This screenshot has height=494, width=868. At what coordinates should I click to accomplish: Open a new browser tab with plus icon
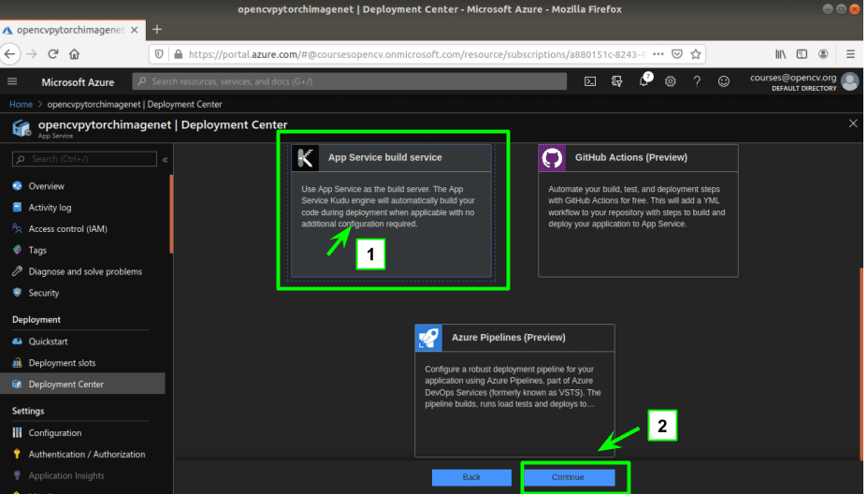[157, 29]
